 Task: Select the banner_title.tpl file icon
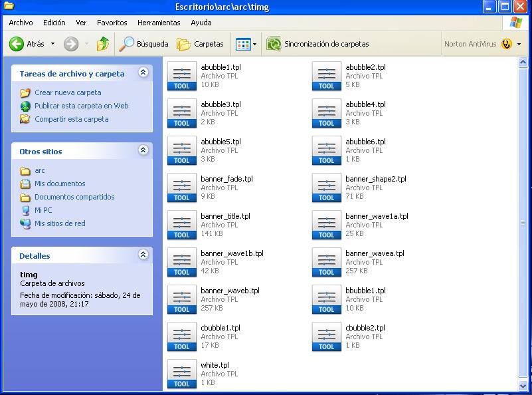(181, 225)
